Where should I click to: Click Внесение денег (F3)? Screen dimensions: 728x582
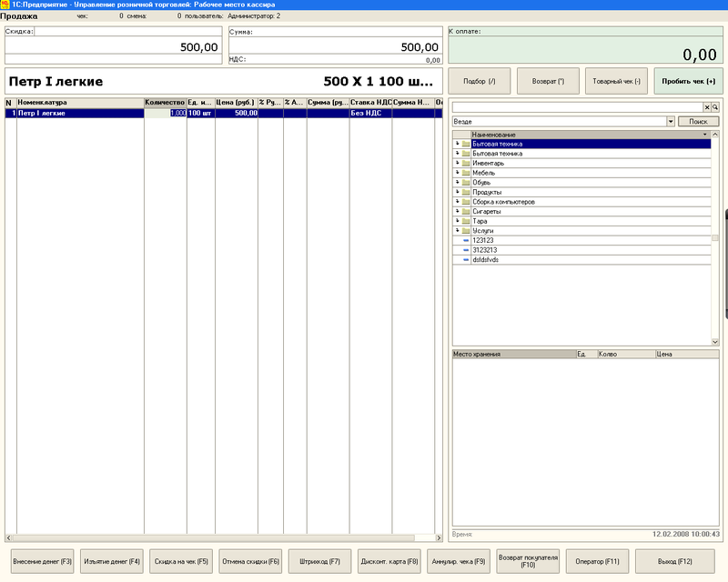click(x=42, y=562)
